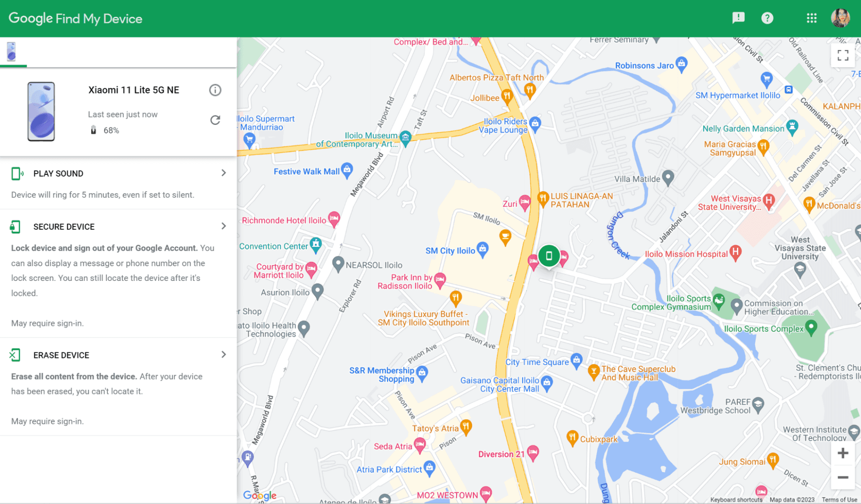Select the SM City Iloilo map pin
The height and width of the screenshot is (504, 861).
click(x=482, y=249)
